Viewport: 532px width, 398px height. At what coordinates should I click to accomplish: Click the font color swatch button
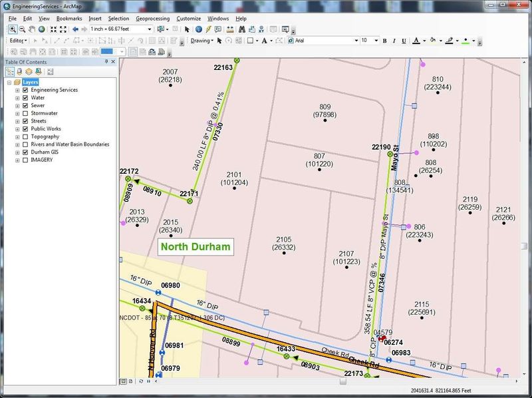point(416,41)
